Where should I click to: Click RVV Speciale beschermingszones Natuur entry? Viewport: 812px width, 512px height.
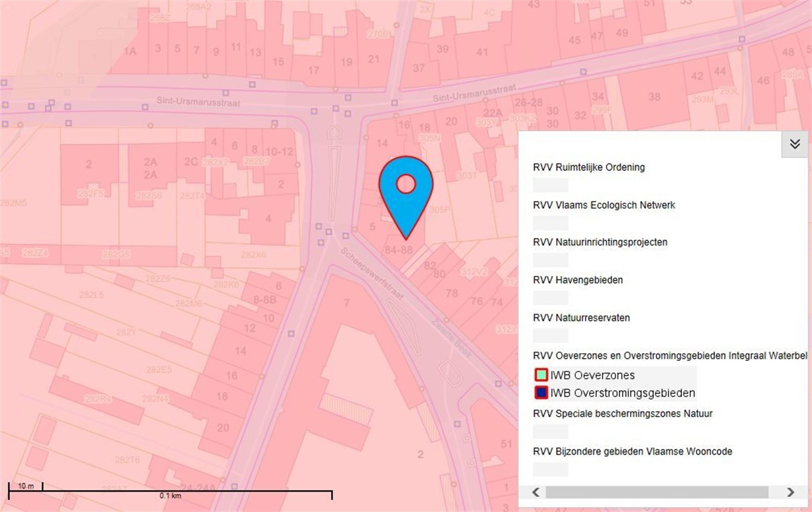pyautogui.click(x=623, y=413)
